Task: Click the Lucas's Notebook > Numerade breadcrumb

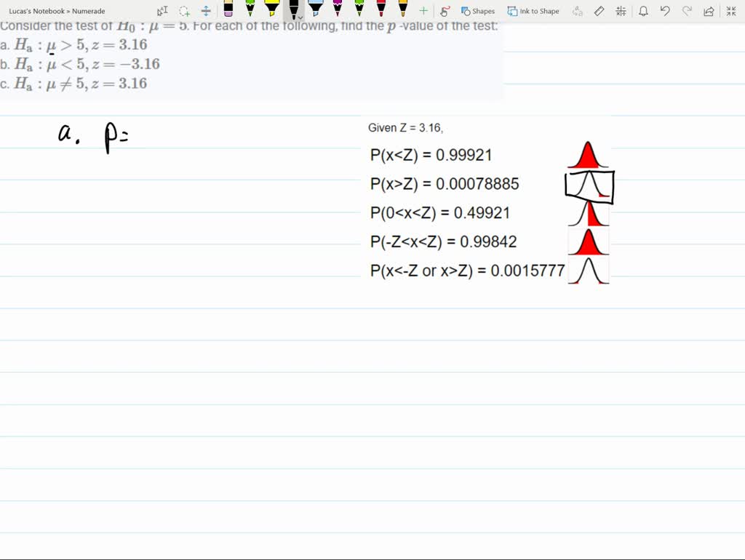Action: coord(57,11)
